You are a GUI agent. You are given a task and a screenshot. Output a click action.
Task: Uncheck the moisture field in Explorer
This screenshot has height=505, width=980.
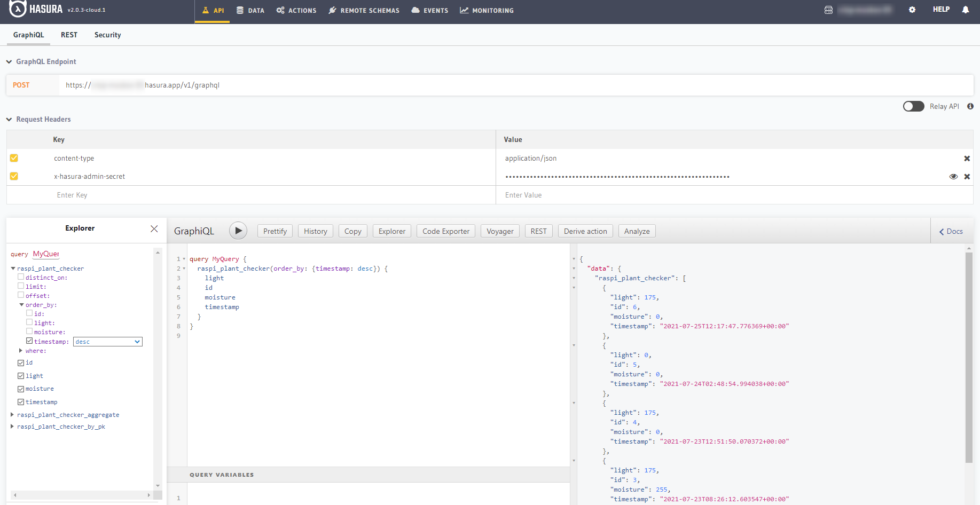tap(21, 389)
